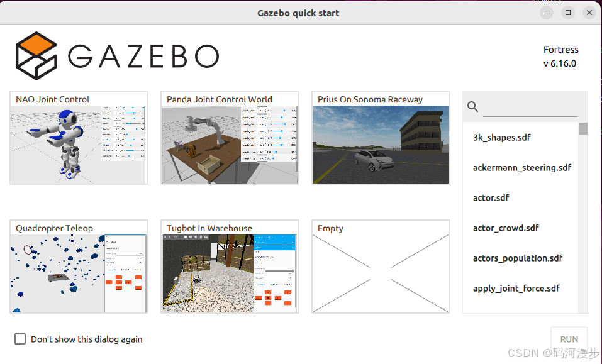
Task: Enable "Don't show this dialog again" checkbox
Action: [20, 339]
